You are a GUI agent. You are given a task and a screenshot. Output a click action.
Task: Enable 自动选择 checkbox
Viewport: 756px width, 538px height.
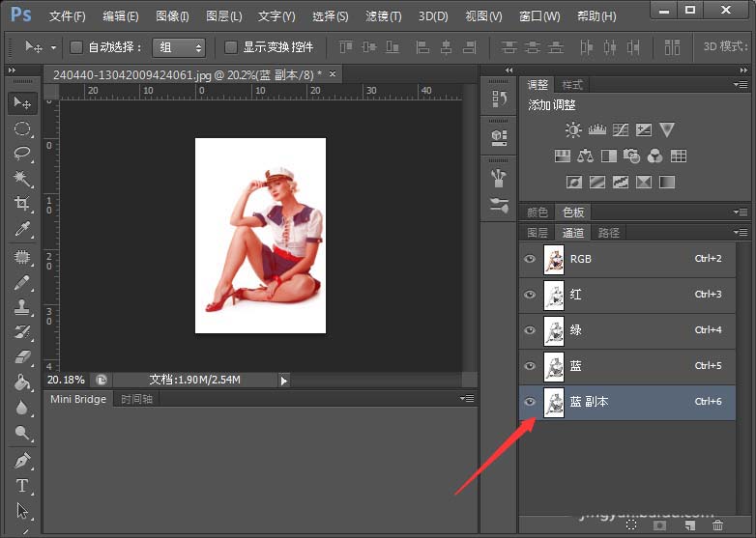pos(76,47)
